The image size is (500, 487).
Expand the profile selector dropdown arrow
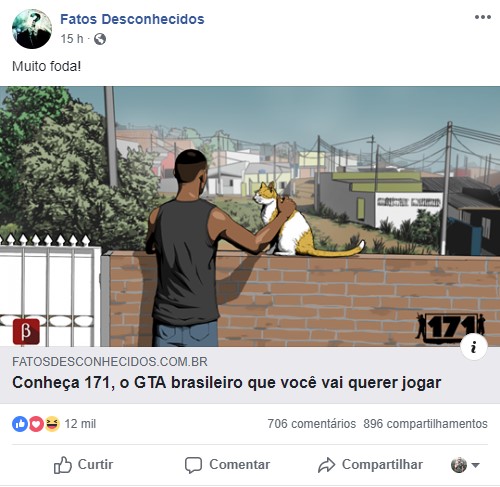(476, 465)
